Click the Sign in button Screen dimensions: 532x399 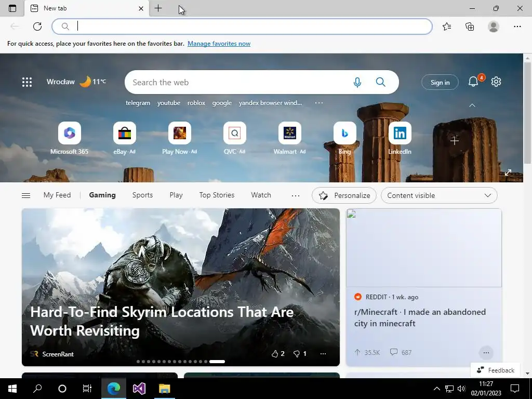click(x=440, y=83)
